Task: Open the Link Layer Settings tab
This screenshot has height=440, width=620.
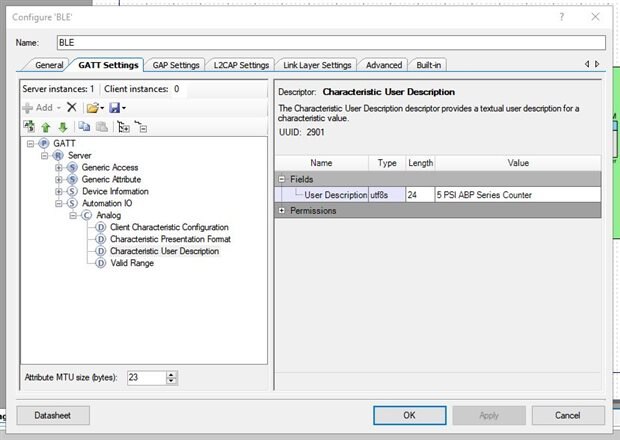Action: [x=316, y=65]
